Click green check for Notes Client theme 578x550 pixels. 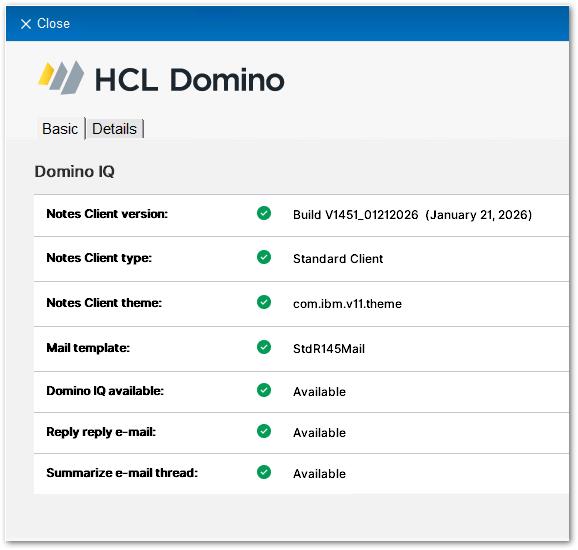(264, 302)
